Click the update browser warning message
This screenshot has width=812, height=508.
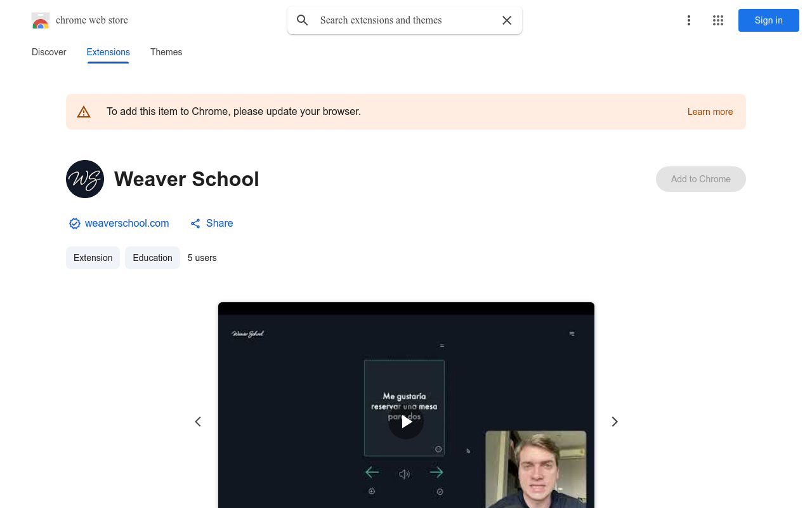(x=233, y=112)
